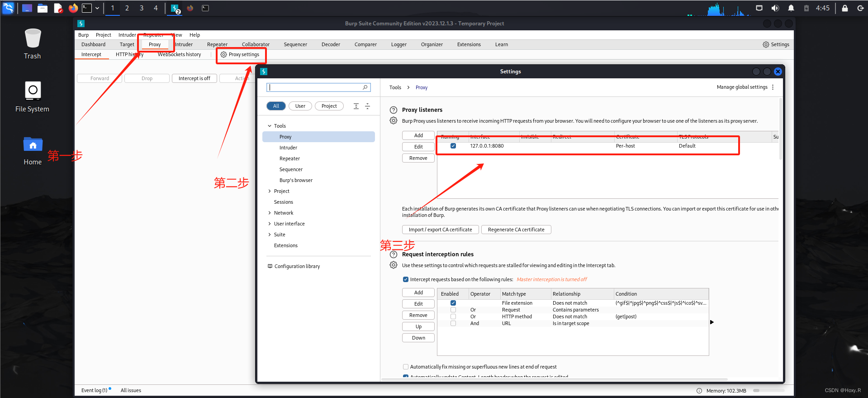The width and height of the screenshot is (868, 398).
Task: Open the Kali applications menu icon
Action: click(8, 8)
